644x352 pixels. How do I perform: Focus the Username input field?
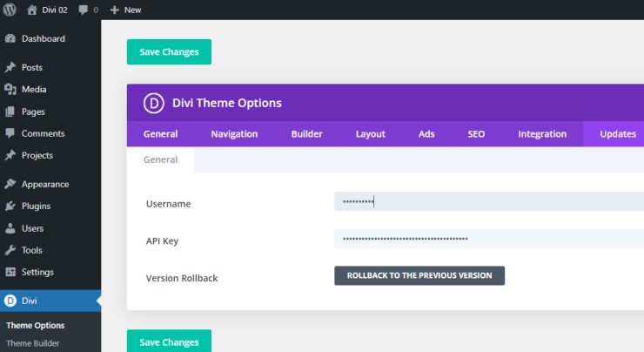tap(489, 201)
